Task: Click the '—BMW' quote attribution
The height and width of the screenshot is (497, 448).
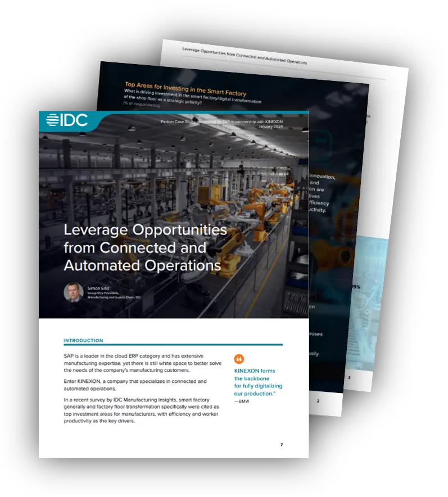Action: [242, 401]
